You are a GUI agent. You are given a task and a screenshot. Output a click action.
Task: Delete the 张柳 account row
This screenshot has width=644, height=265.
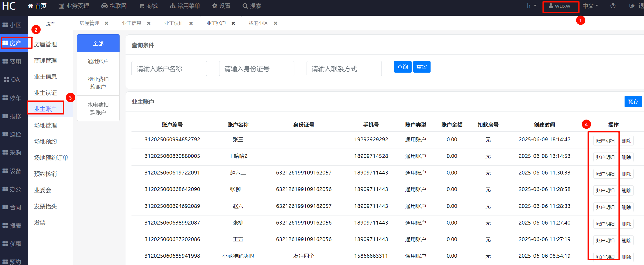pyautogui.click(x=626, y=224)
